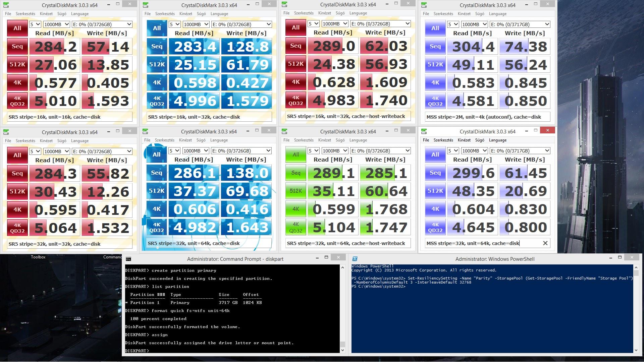The image size is (644, 362).
Task: Start the green 4K test
Action: 296,209
